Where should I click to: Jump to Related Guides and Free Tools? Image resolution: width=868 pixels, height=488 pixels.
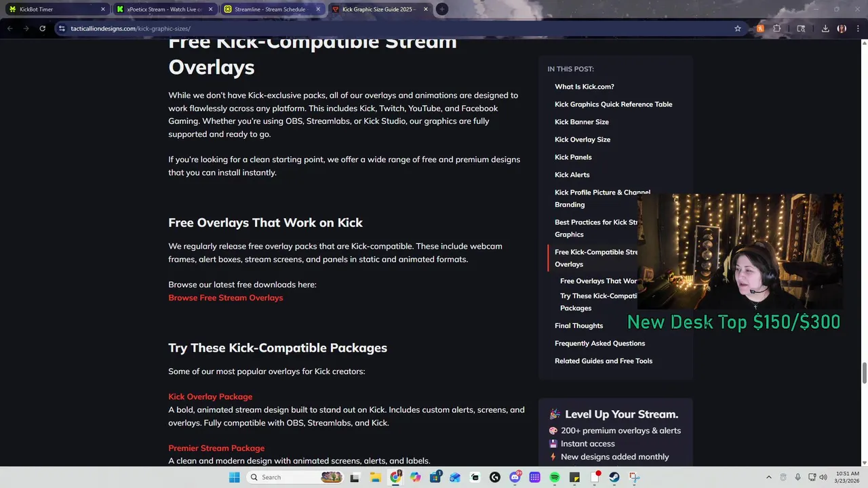(x=604, y=361)
